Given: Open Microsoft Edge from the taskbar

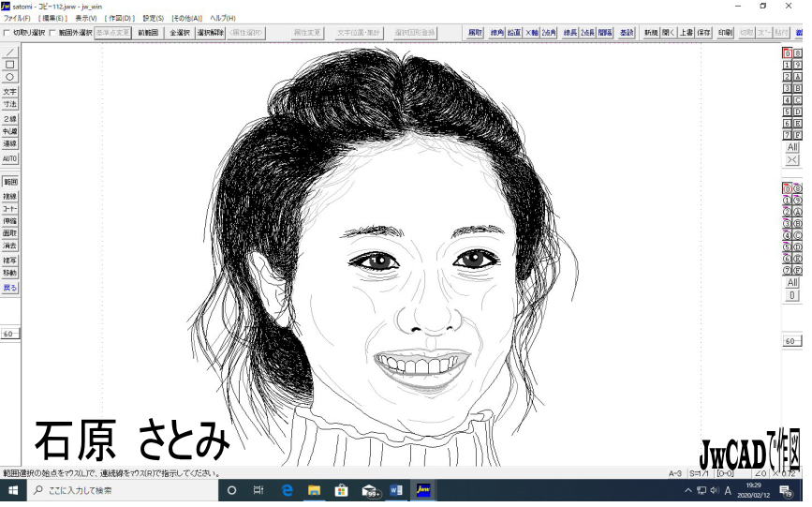Looking at the screenshot, I should 287,490.
